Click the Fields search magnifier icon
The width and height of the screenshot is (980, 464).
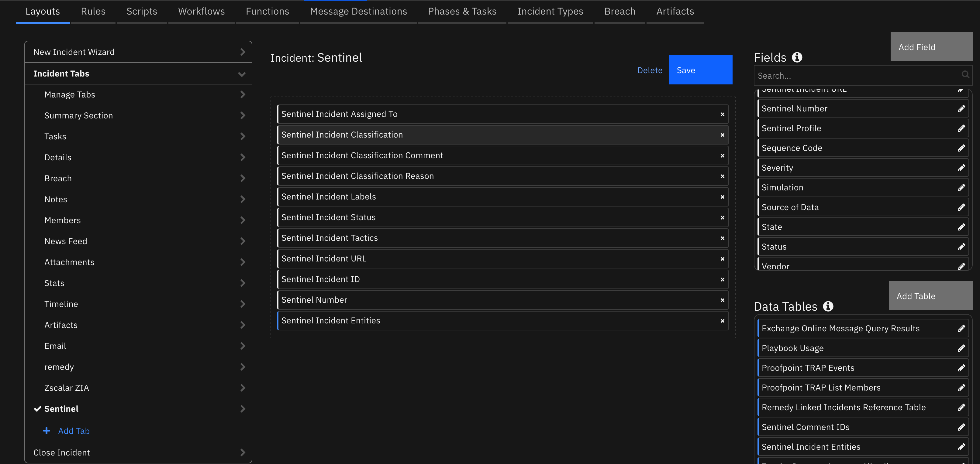965,75
